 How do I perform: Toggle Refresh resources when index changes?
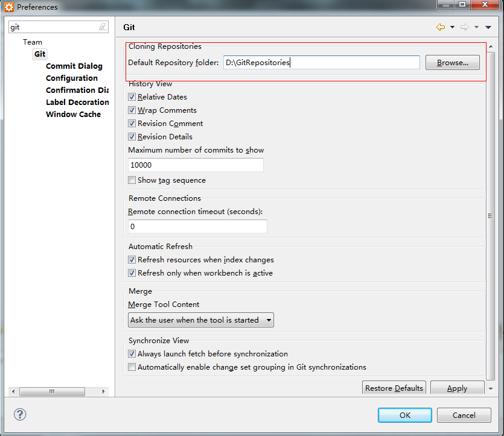pyautogui.click(x=132, y=259)
